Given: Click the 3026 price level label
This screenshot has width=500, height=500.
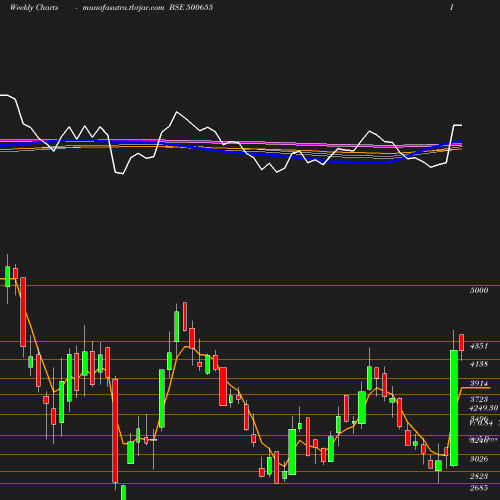Looking at the screenshot, I should pyautogui.click(x=479, y=459).
